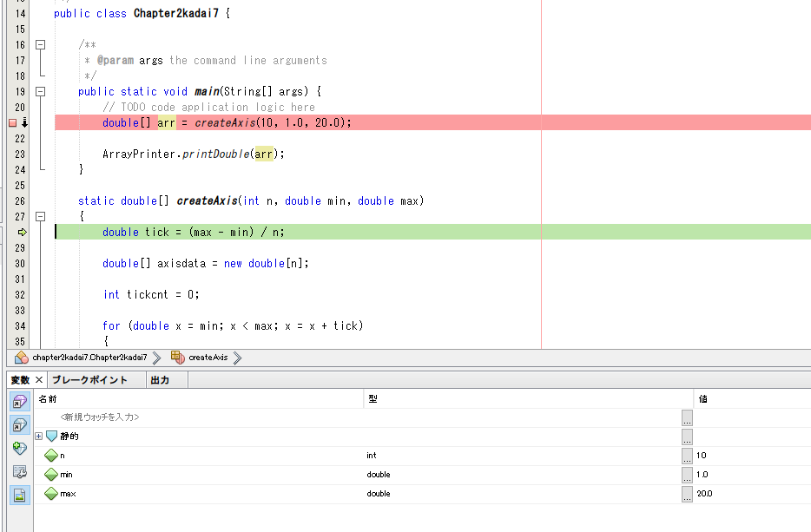Open the variable formatters wrench icon
This screenshot has width=811, height=532.
click(20, 471)
